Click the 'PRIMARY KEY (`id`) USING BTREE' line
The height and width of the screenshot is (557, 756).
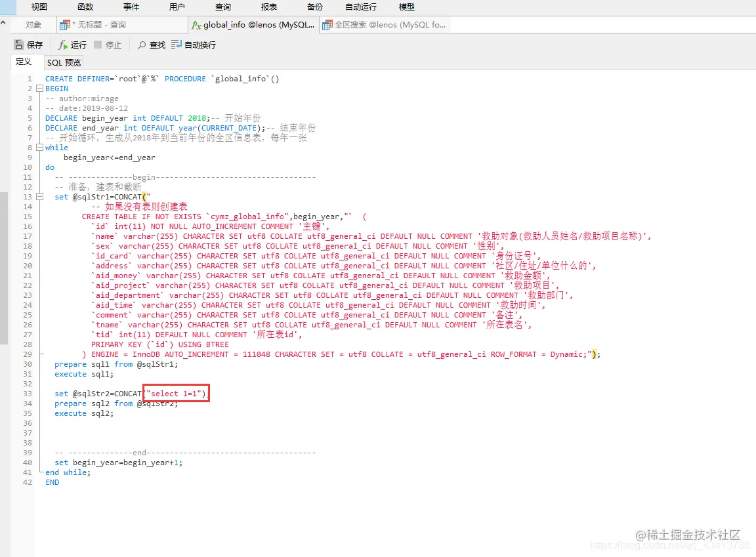[x=160, y=344]
